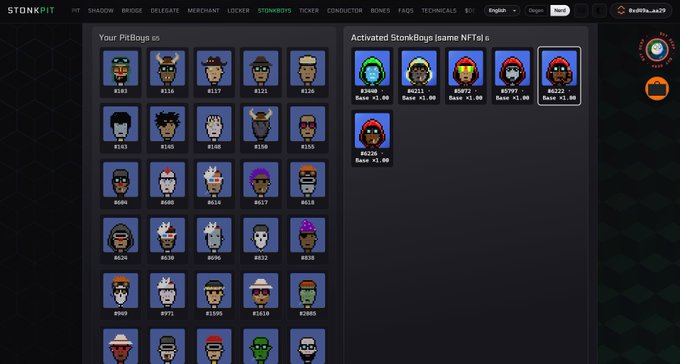Select PitBoy #126 with straw hat
This screenshot has height=364, width=680.
point(307,72)
